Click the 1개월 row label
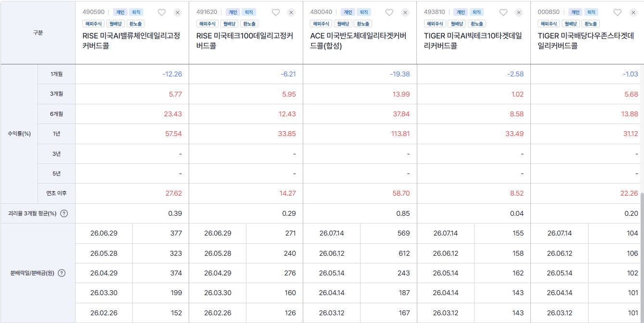644x323 pixels. point(57,74)
